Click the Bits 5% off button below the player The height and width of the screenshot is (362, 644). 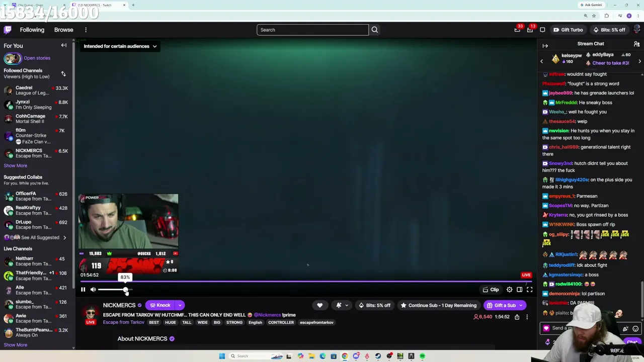point(374,305)
